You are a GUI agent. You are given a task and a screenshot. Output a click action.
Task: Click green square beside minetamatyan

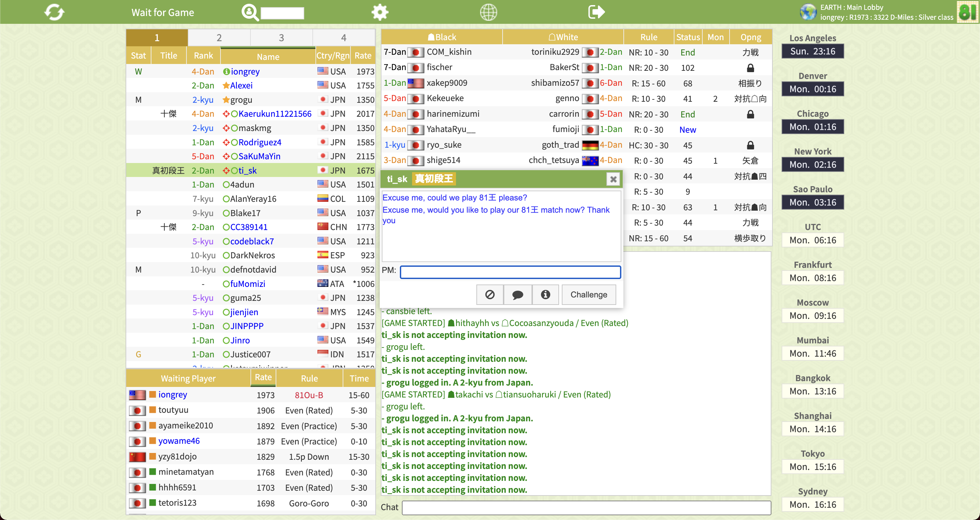(x=152, y=472)
